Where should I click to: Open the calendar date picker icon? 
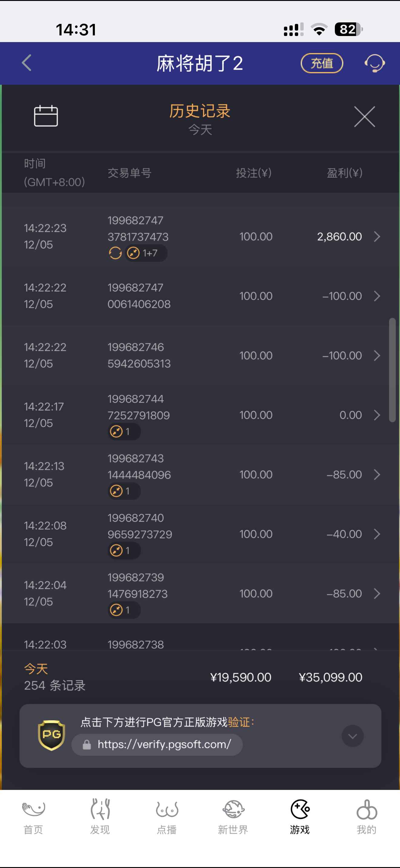coord(46,116)
